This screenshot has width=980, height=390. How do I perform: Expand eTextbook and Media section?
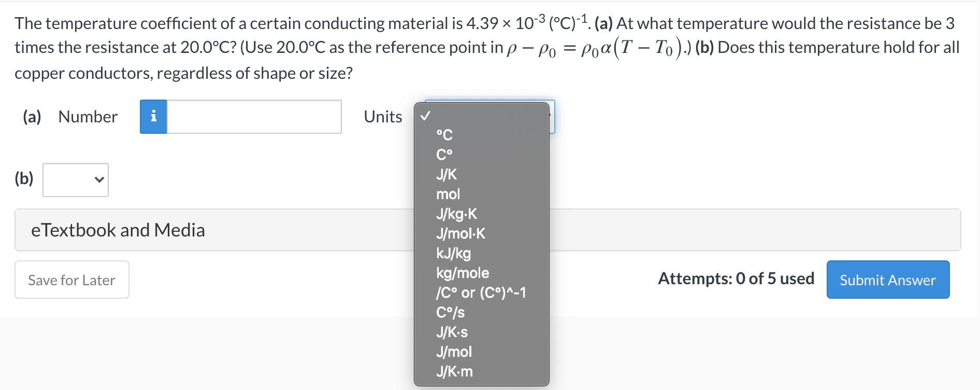118,230
